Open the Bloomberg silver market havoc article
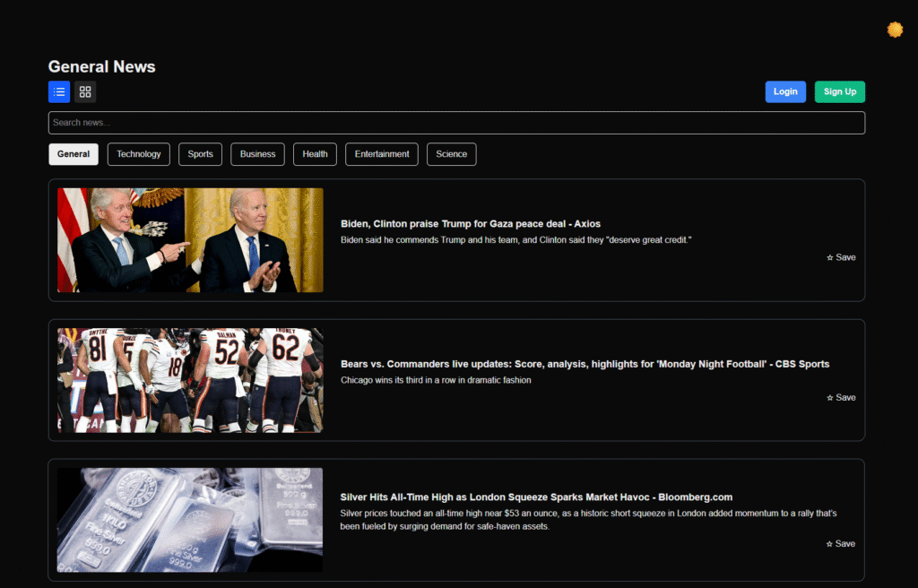This screenshot has width=918, height=588. coord(534,497)
